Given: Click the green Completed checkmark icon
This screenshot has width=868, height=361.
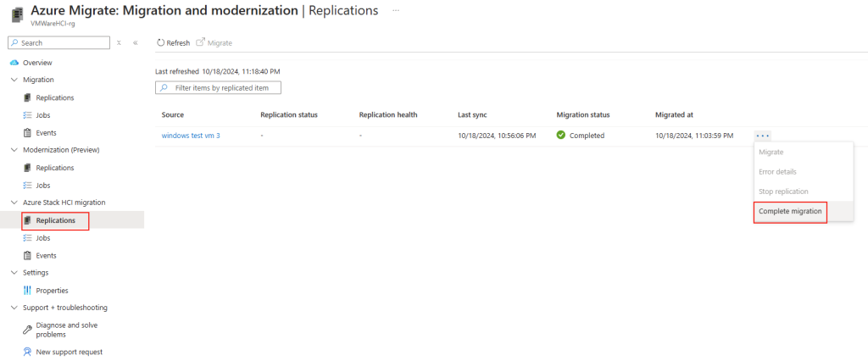Looking at the screenshot, I should click(561, 135).
